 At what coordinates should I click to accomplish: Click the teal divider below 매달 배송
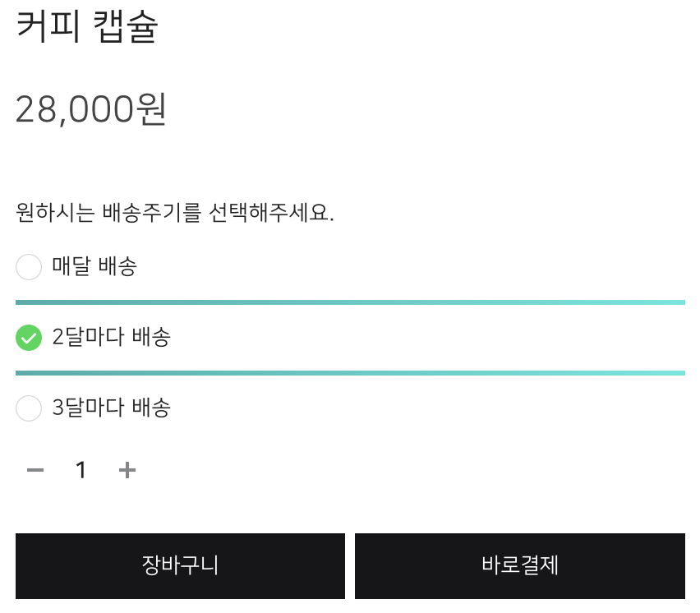(x=350, y=302)
